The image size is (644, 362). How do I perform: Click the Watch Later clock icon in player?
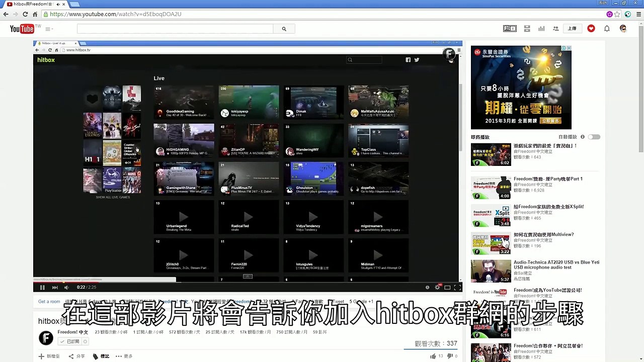pyautogui.click(x=427, y=287)
